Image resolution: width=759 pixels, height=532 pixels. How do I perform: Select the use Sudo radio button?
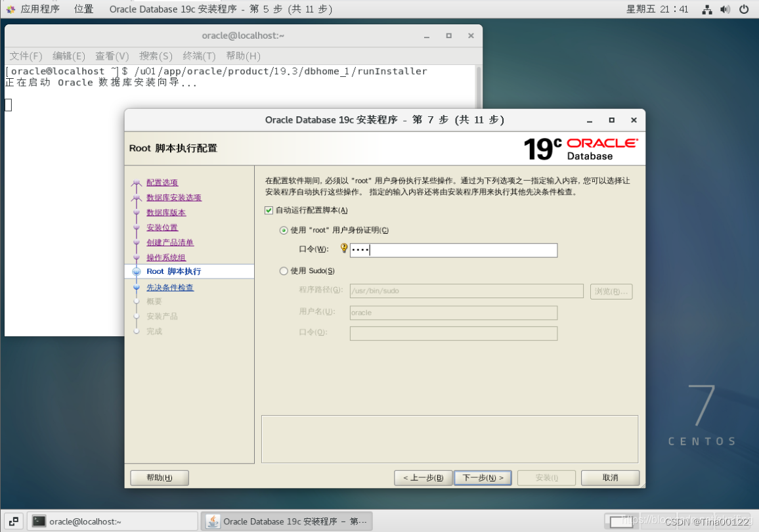click(284, 271)
